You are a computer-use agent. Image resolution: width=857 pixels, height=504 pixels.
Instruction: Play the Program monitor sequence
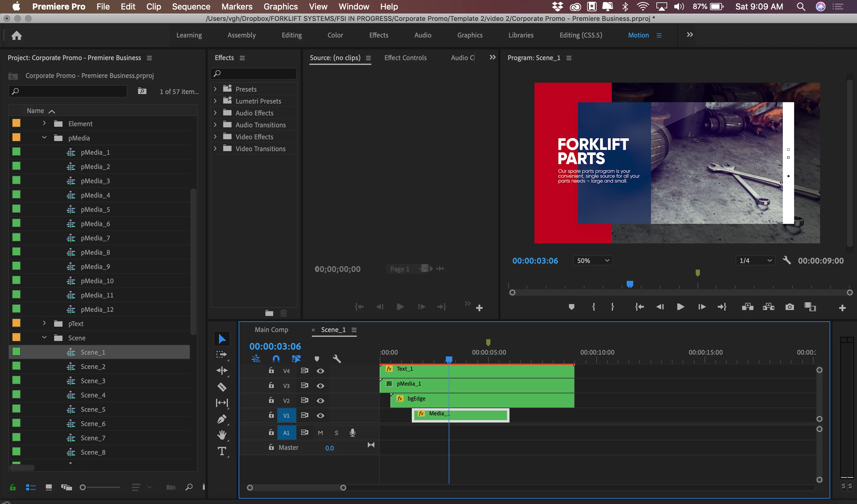tap(680, 307)
